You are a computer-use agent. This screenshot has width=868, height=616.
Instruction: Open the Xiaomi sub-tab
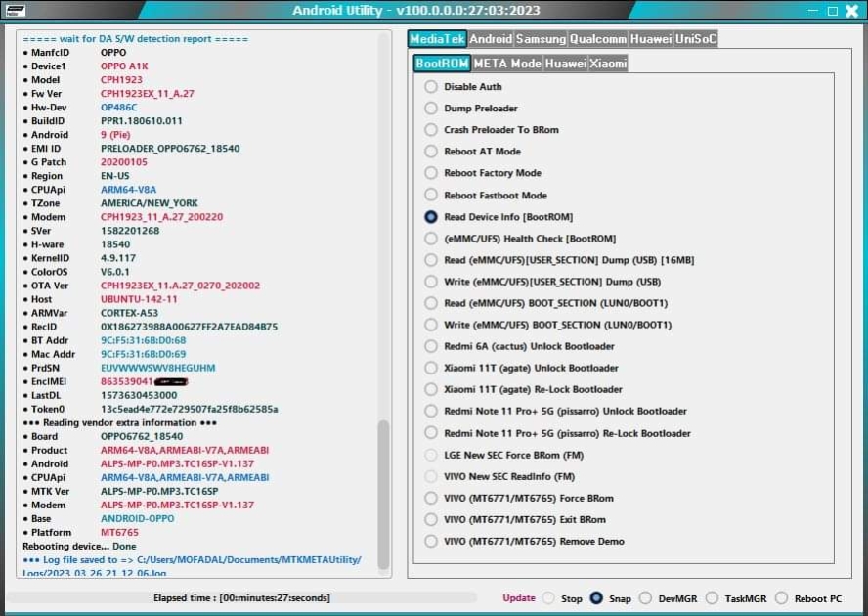[x=608, y=64]
